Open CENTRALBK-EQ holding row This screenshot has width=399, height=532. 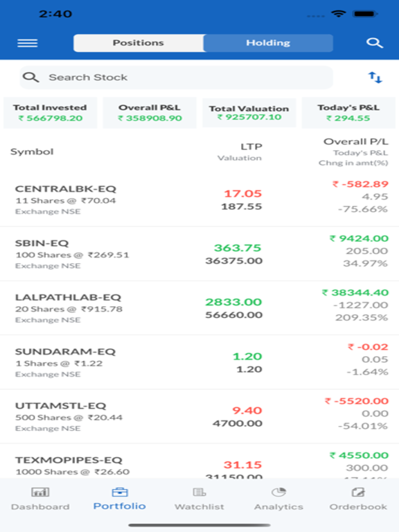coord(199,199)
